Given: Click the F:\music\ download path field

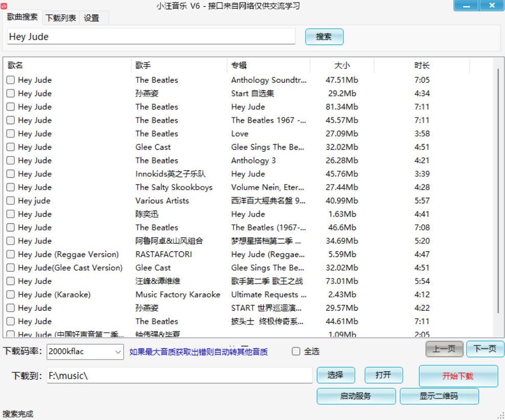Looking at the screenshot, I should click(179, 375).
